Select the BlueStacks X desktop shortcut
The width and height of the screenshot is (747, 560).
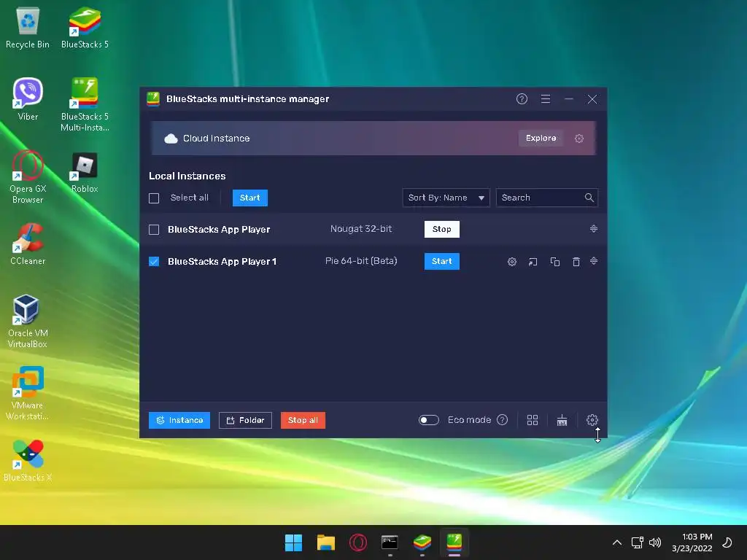[28, 461]
